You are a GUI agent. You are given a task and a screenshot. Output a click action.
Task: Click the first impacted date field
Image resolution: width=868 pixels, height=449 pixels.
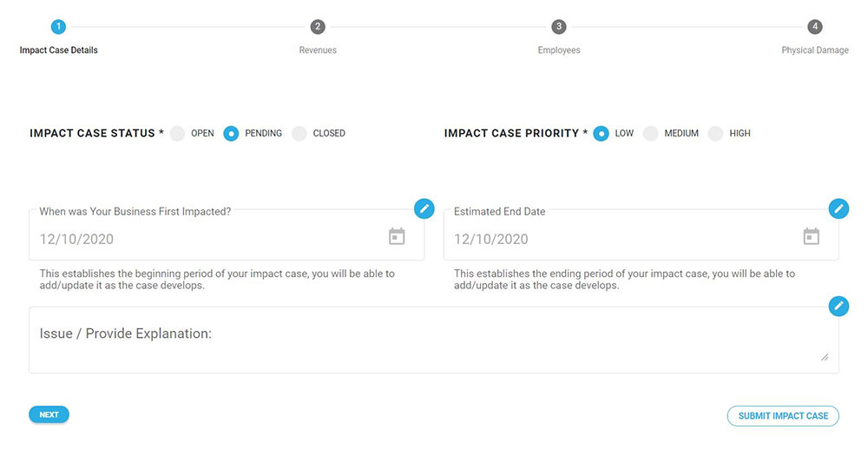(208, 239)
